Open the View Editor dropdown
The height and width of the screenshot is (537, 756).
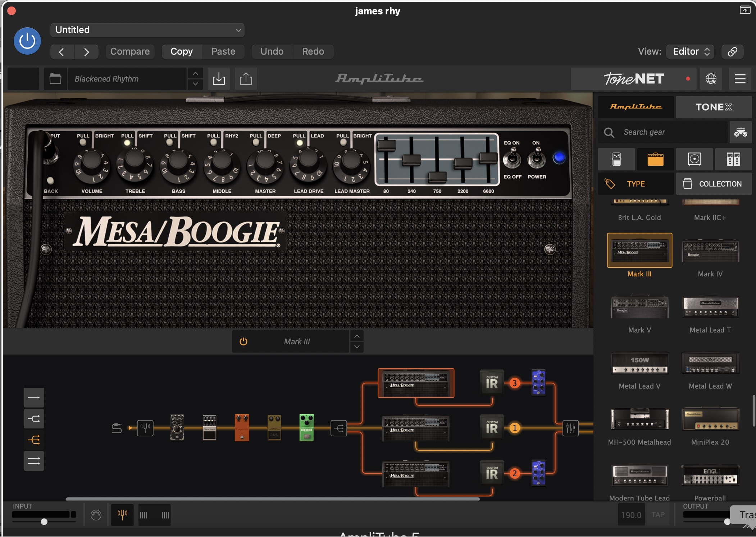[690, 52]
